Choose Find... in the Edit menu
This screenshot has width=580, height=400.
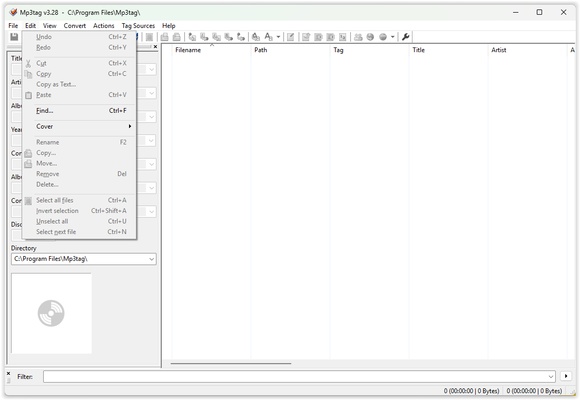[x=79, y=111]
